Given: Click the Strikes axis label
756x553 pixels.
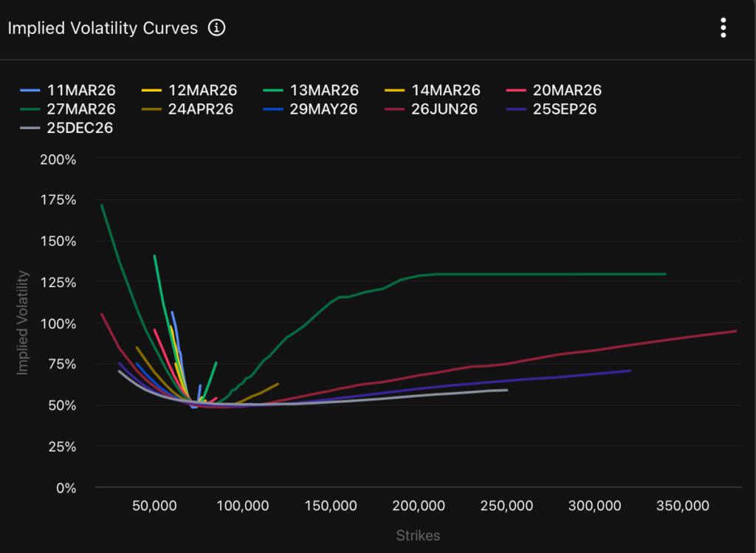Looking at the screenshot, I should (x=419, y=535).
